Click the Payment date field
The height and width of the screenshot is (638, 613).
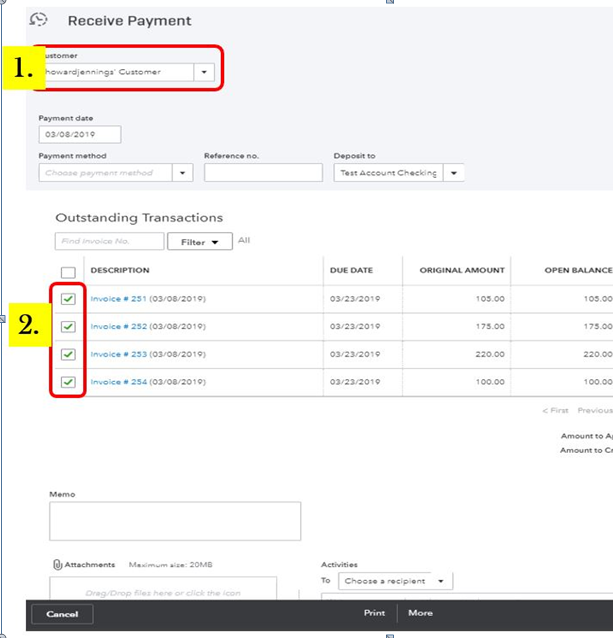coord(80,134)
